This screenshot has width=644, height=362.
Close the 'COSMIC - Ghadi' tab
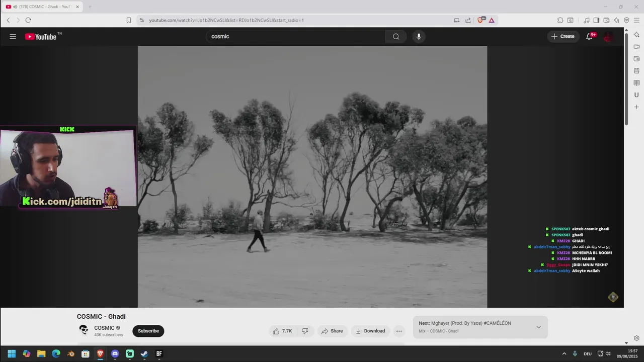tap(77, 7)
